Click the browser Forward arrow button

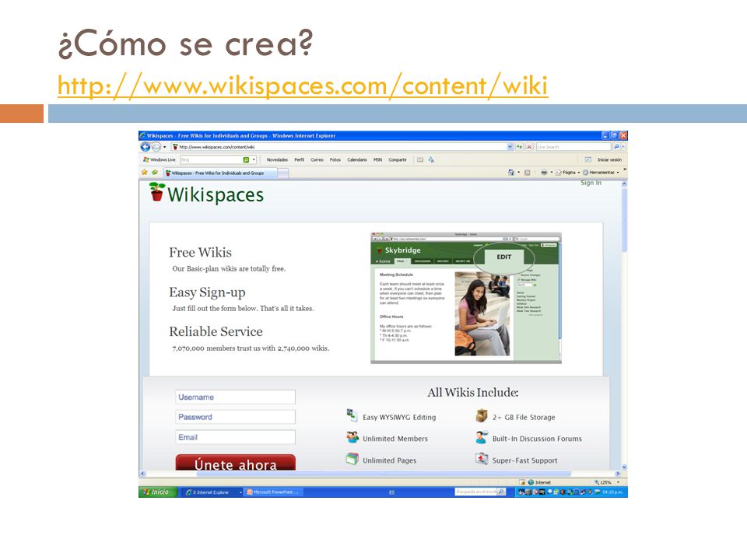(x=156, y=147)
